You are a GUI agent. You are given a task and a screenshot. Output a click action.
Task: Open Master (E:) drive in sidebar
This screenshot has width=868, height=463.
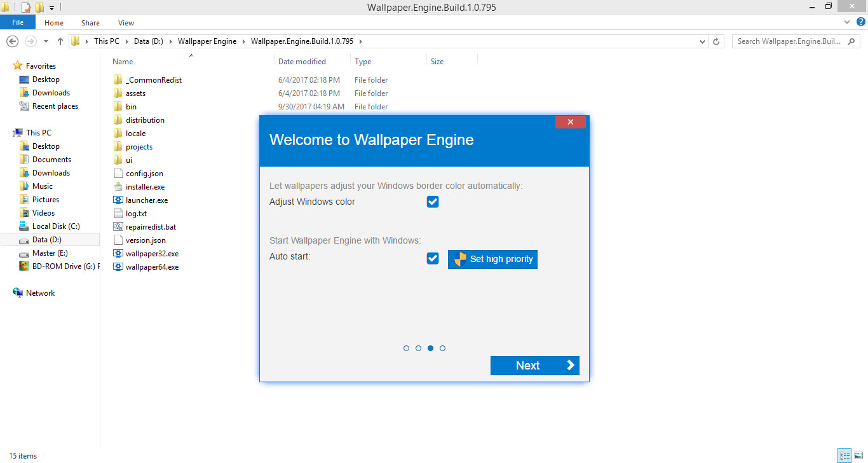[x=50, y=253]
